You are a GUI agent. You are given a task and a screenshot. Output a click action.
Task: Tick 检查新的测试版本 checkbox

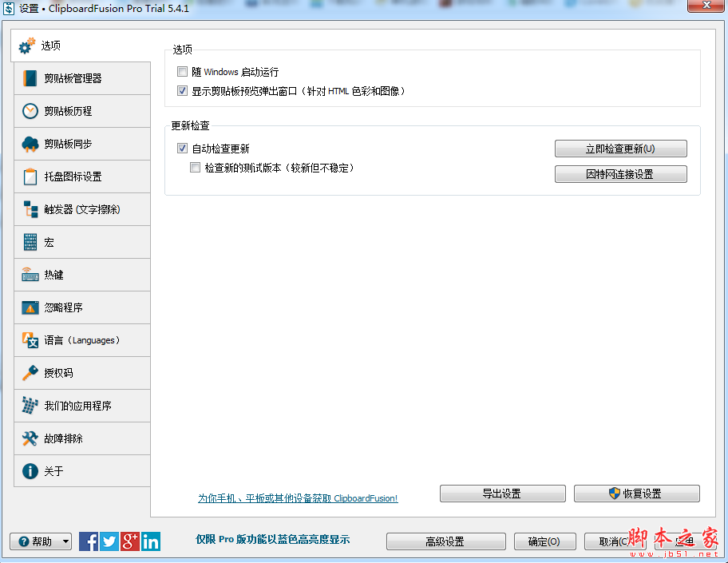point(196,168)
